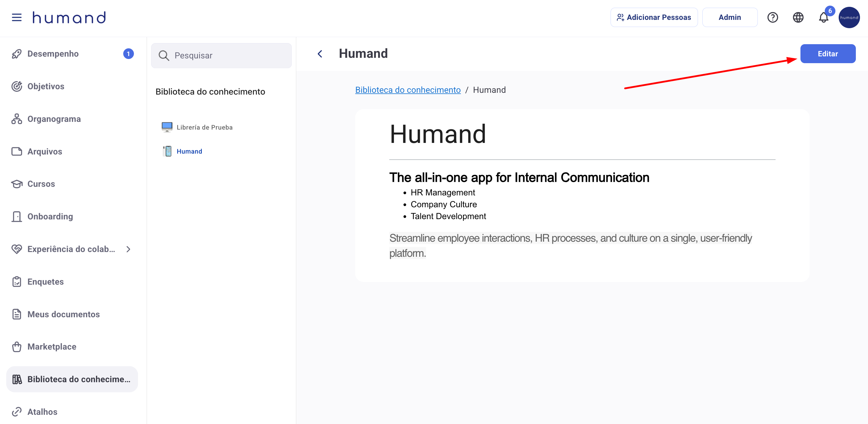Click the Arquivos folder icon
Image resolution: width=868 pixels, height=424 pixels.
(x=17, y=152)
